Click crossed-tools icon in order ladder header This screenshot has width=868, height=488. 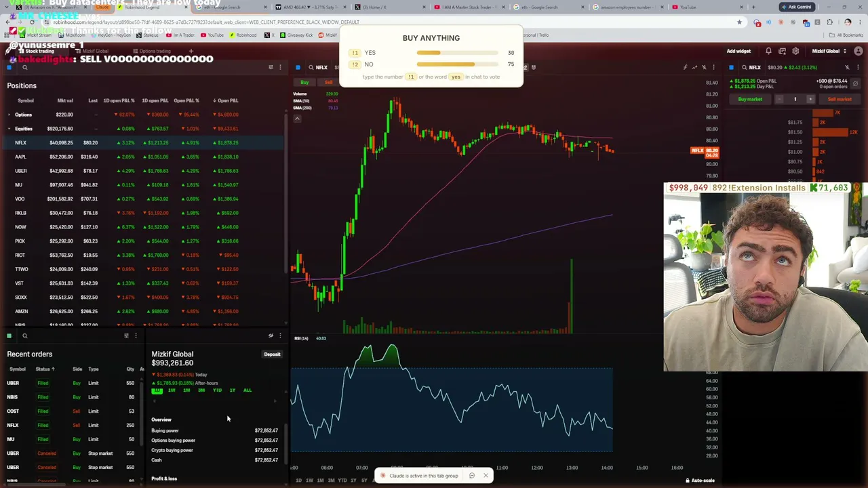click(846, 67)
